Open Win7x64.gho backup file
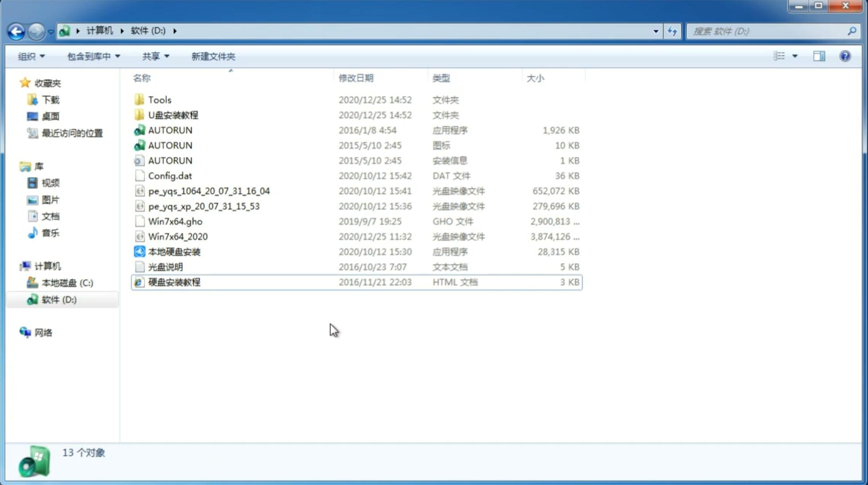Image resolution: width=868 pixels, height=485 pixels. click(176, 221)
